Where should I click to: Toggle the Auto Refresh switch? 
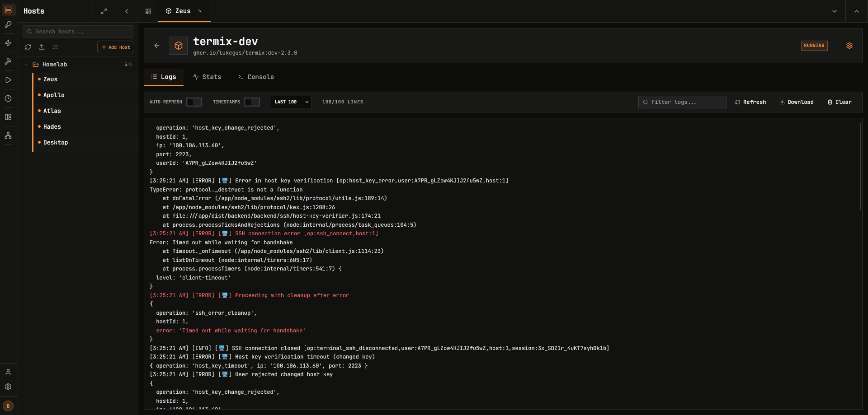point(194,102)
